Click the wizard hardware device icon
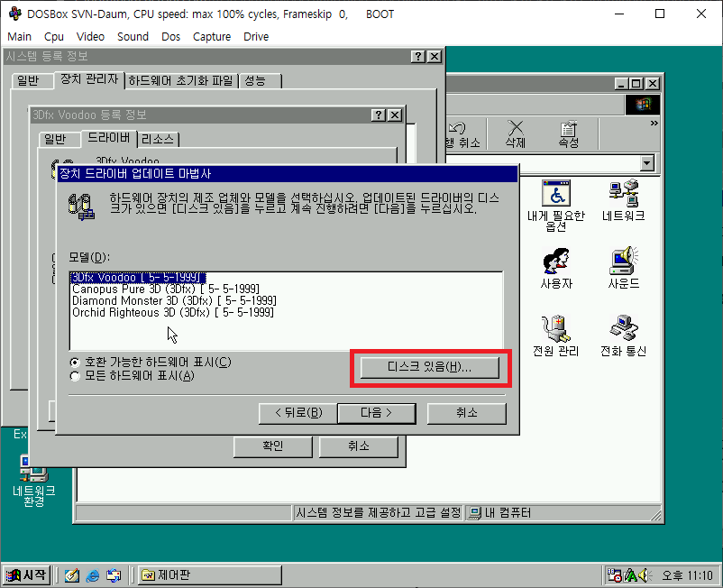The height and width of the screenshot is (588, 723). [81, 207]
